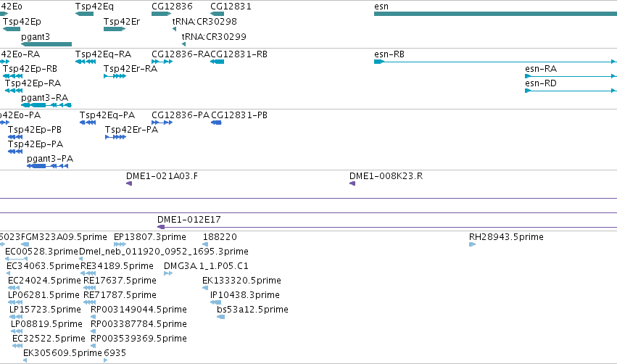Select the Tsp42Er-RA transcript glyph
The height and width of the screenshot is (364, 617).
click(x=115, y=76)
